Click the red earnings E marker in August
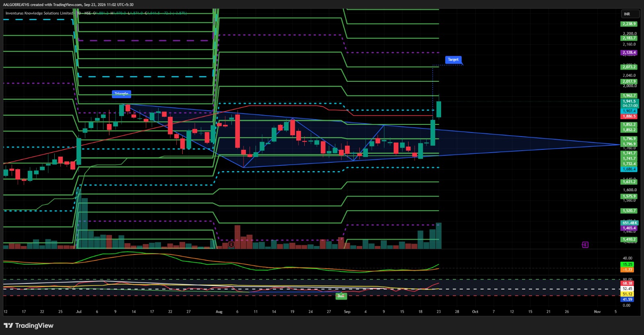 tap(231, 244)
